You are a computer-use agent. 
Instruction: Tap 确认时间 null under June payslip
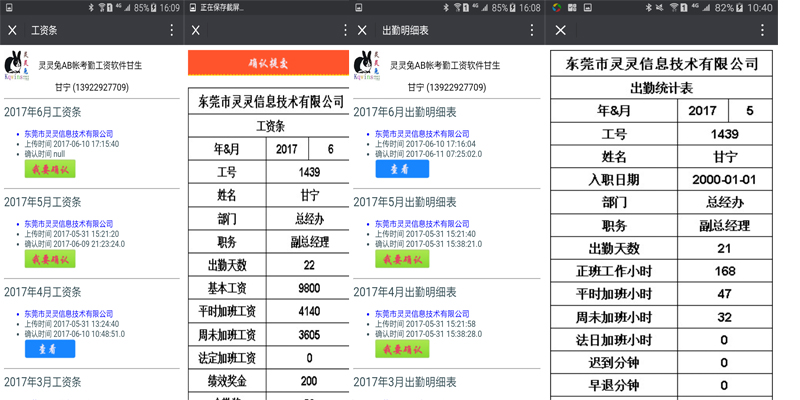pos(46,154)
